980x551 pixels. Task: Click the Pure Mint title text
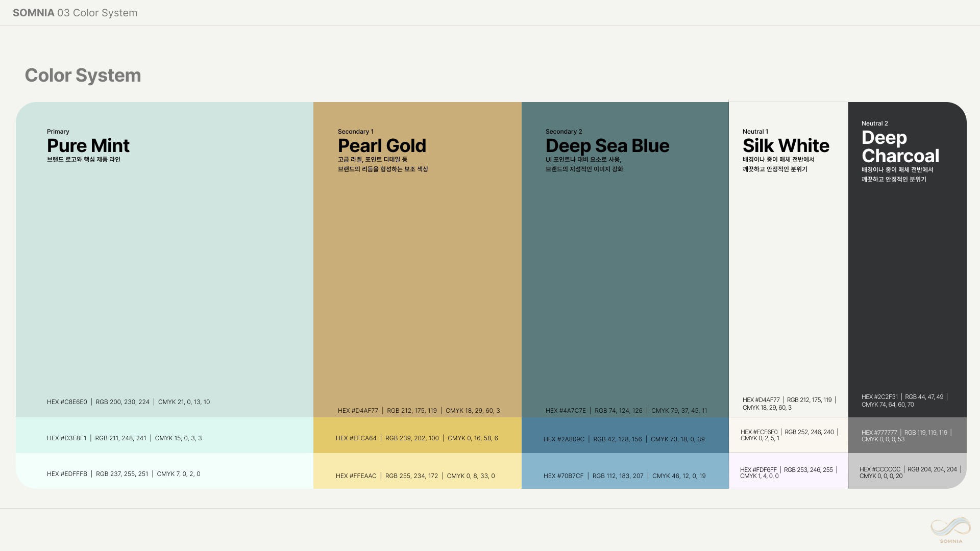88,146
